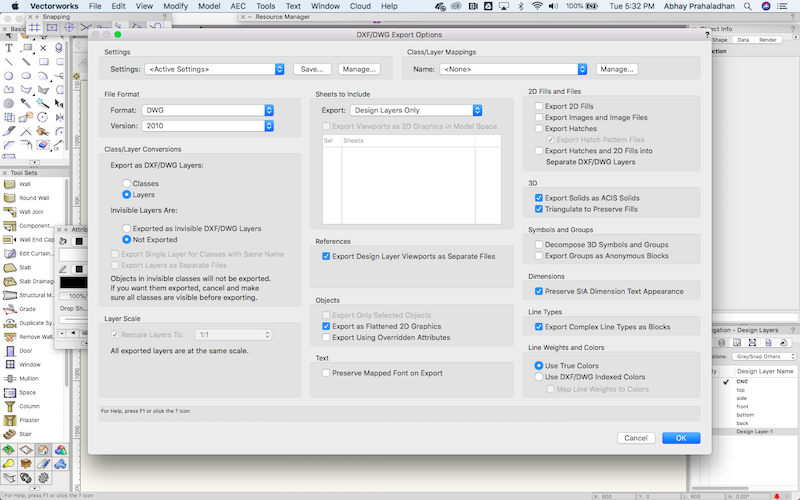Open the Version 2010 dropdown
Image resolution: width=800 pixels, height=500 pixels.
(208, 126)
